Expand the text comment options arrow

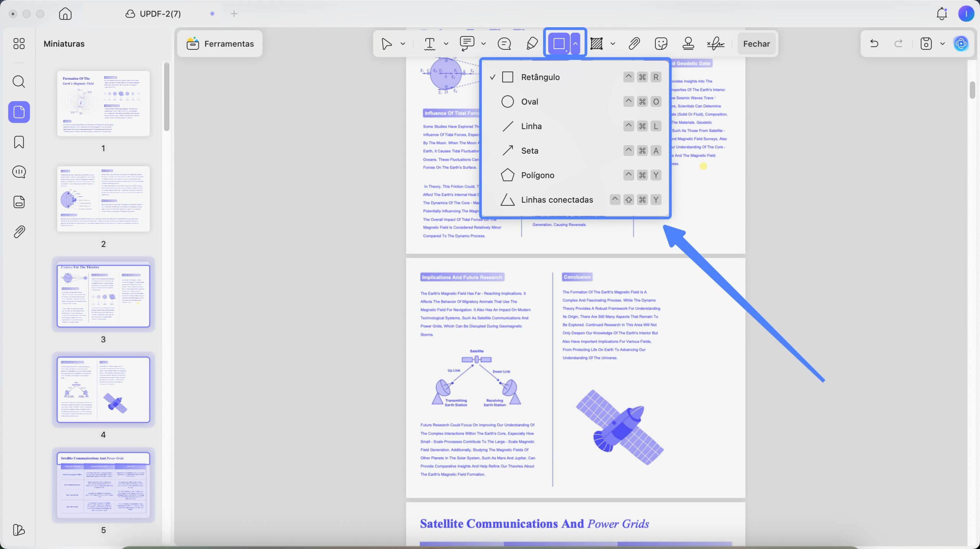483,44
